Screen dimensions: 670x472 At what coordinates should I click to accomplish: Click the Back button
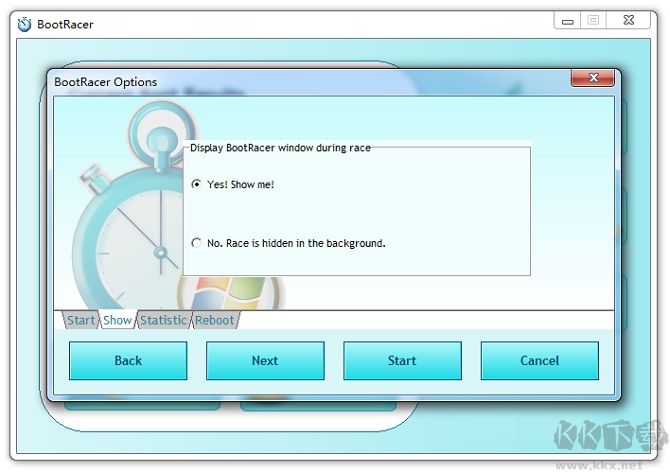[x=128, y=361]
